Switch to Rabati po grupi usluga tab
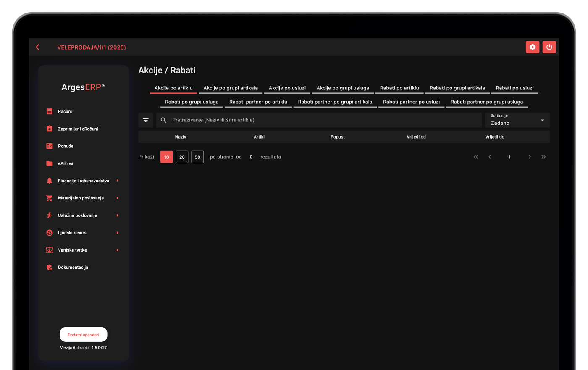The height and width of the screenshot is (370, 588). click(192, 102)
